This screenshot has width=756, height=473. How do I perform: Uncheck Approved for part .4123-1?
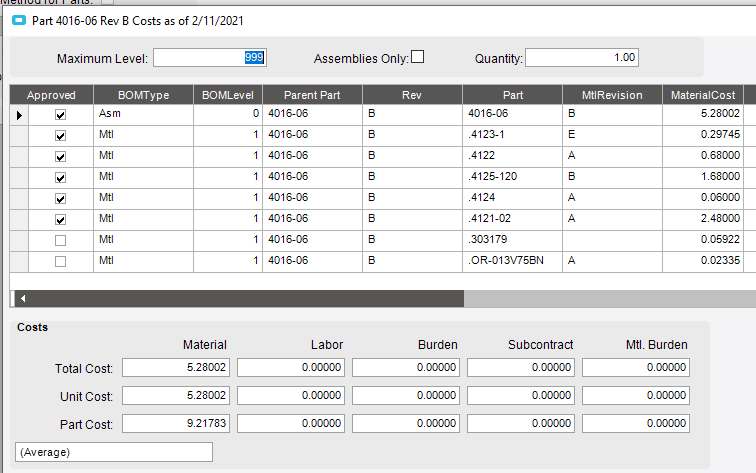tap(60, 135)
